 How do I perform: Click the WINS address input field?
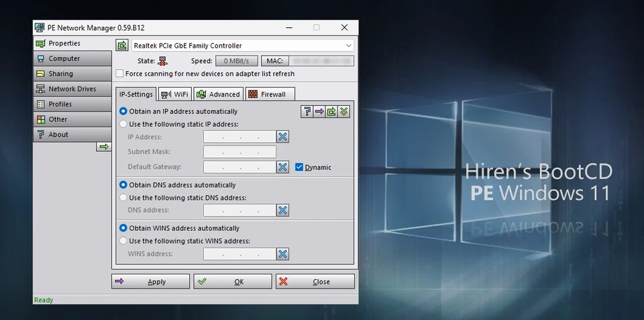click(240, 254)
